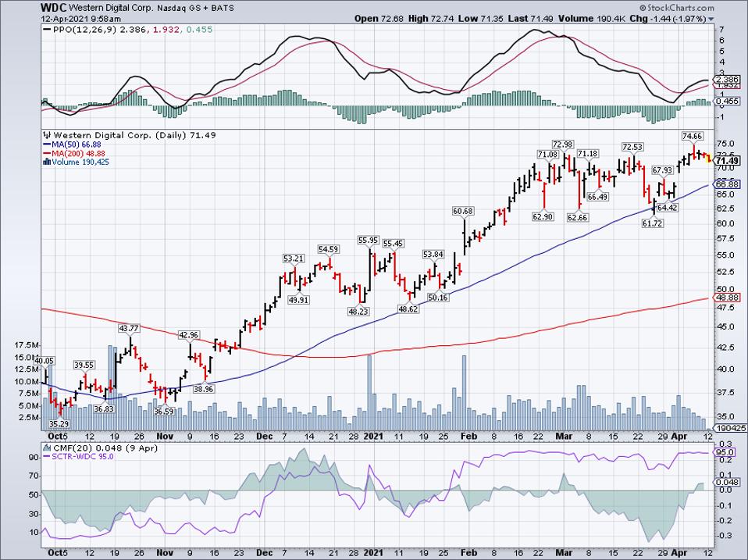Click the MA(50) 66.88 legend entry
The width and height of the screenshot is (748, 560).
77,144
